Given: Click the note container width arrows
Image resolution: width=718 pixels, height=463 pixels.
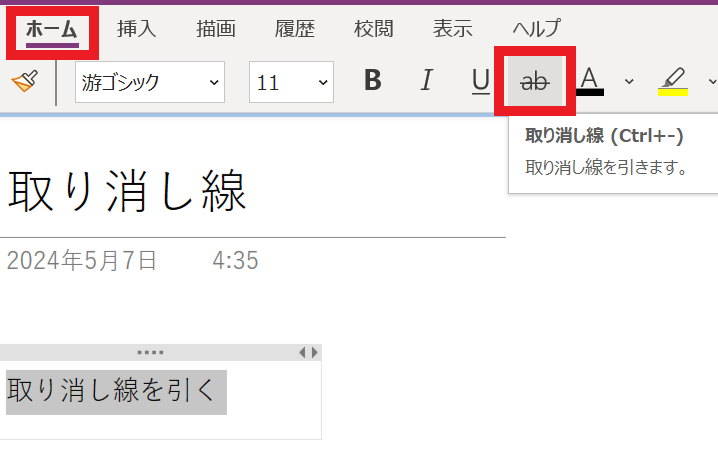Looking at the screenshot, I should 308,353.
